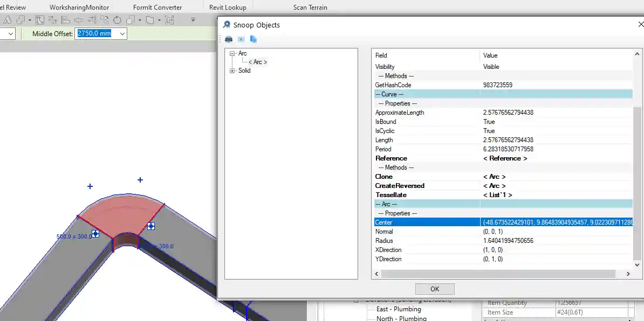
Task: Click the customize quick access toolbar arrow
Action: (x=193, y=20)
